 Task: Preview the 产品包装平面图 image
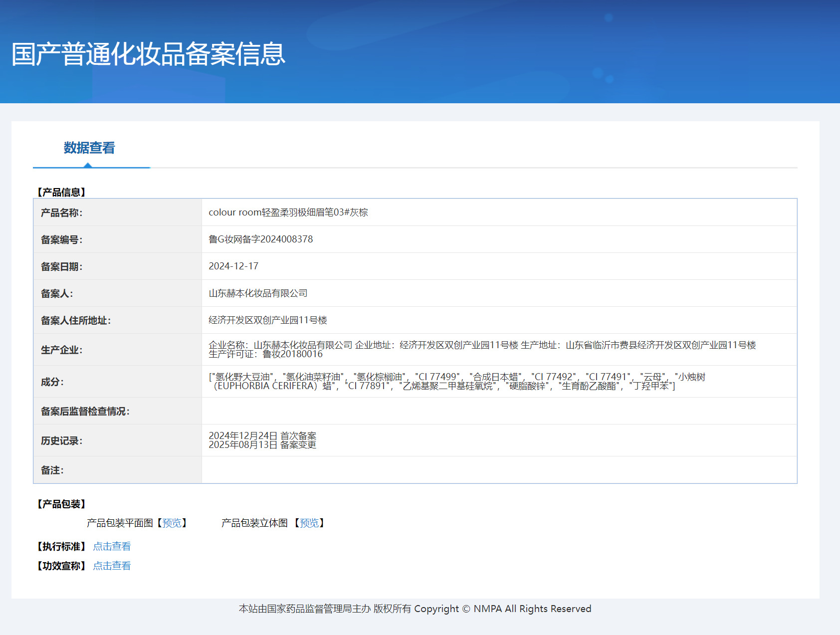172,523
